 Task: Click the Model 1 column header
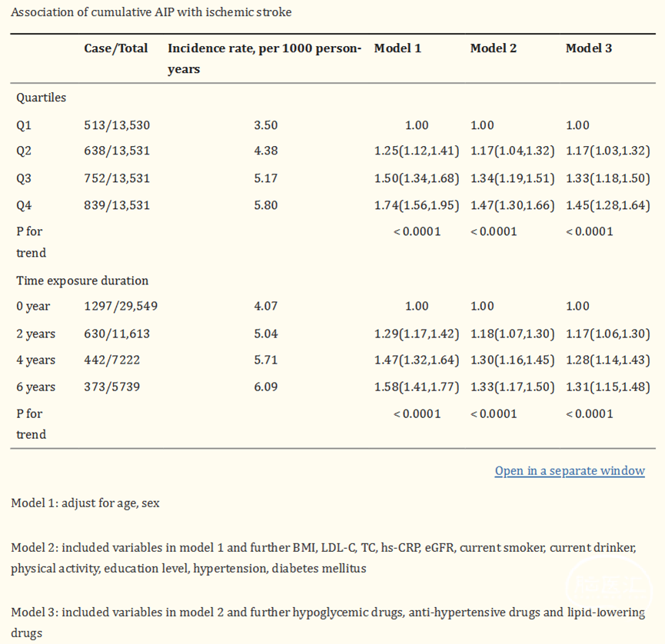pyautogui.click(x=397, y=48)
